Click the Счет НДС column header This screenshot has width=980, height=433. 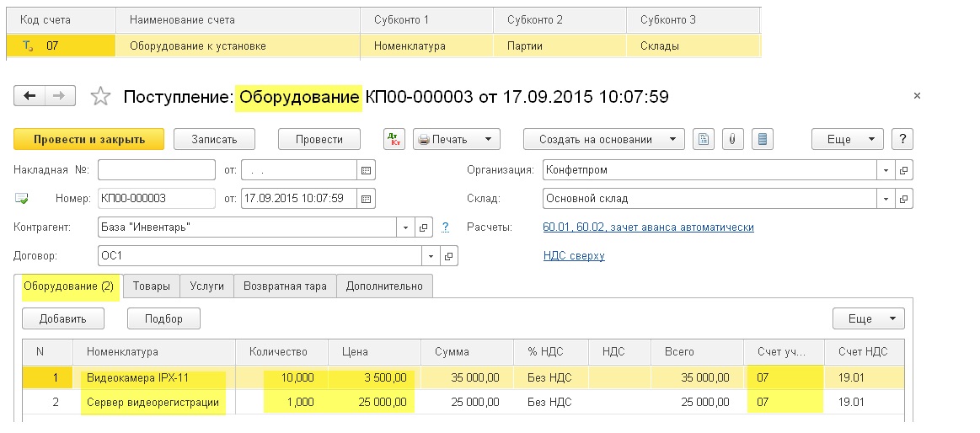865,352
